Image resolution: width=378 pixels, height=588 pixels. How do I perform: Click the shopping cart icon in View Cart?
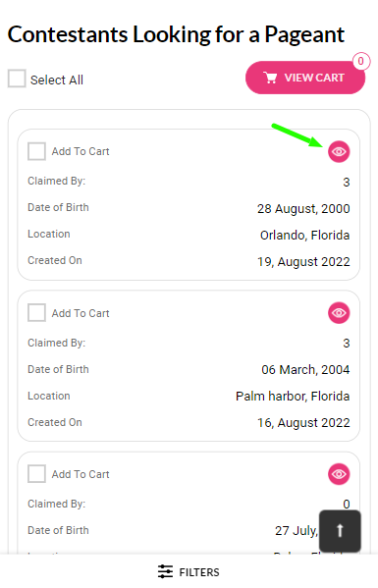pos(270,78)
